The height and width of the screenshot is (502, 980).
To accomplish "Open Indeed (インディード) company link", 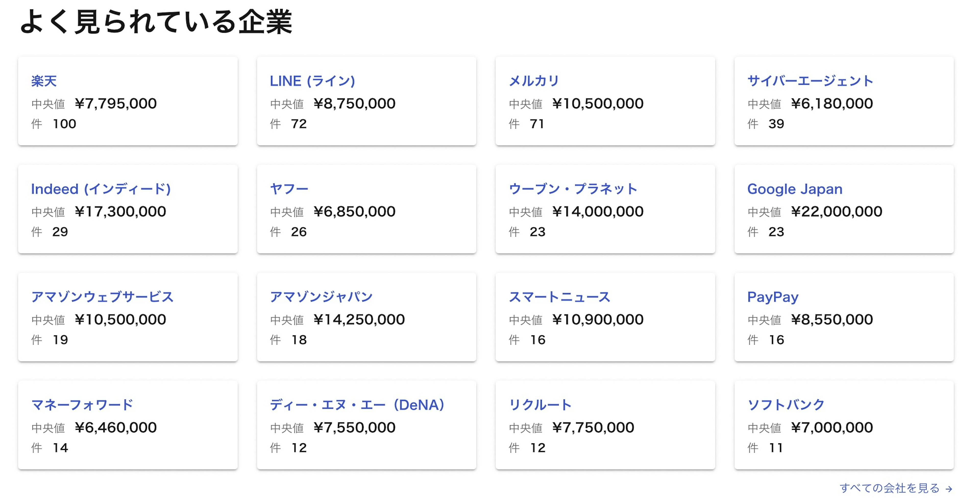I will point(101,189).
